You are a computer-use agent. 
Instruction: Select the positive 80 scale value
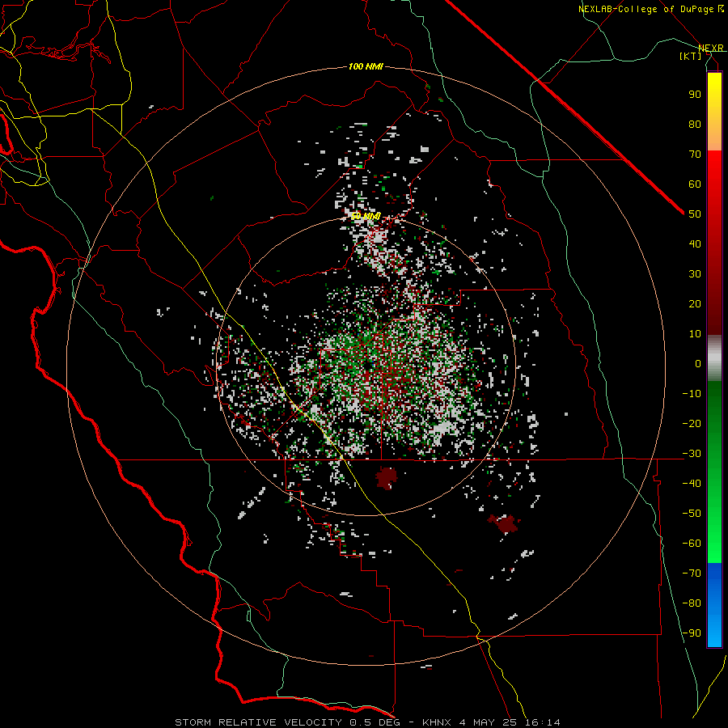pos(695,124)
